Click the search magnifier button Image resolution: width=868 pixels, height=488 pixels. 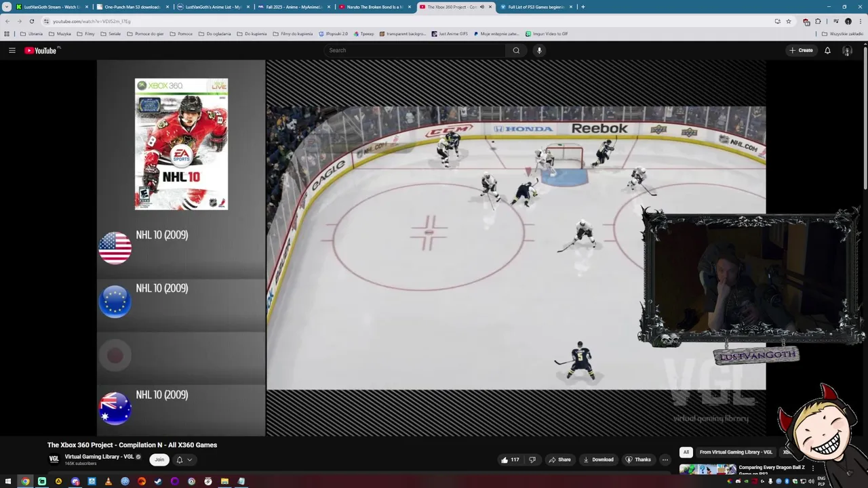pos(516,50)
